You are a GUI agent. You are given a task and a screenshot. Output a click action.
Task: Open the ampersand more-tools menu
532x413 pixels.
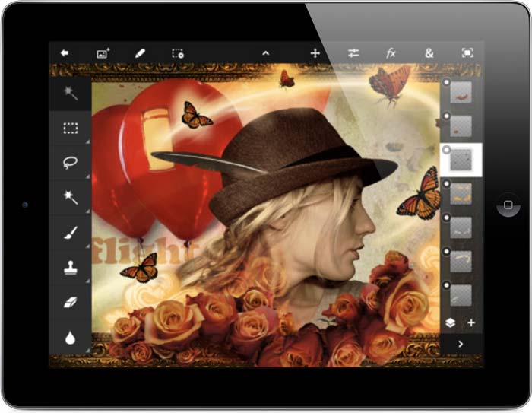click(429, 53)
